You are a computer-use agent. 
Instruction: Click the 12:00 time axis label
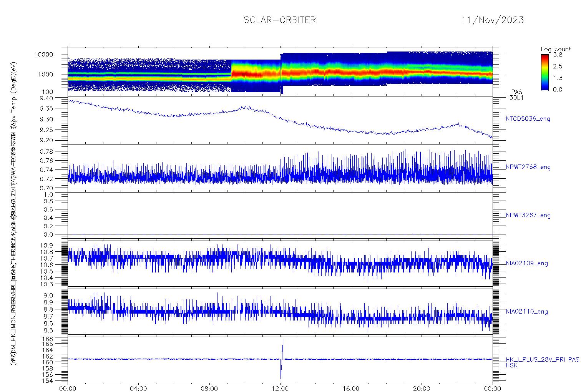click(280, 389)
